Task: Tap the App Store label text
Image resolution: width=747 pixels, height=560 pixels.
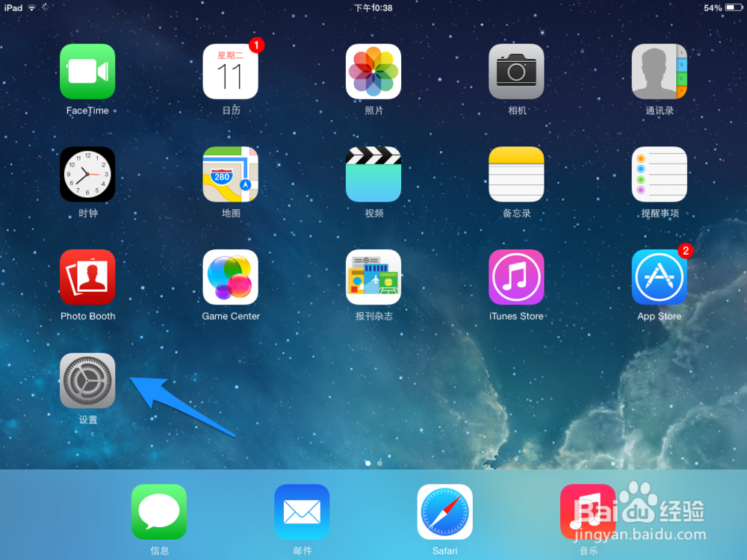Action: pyautogui.click(x=660, y=317)
